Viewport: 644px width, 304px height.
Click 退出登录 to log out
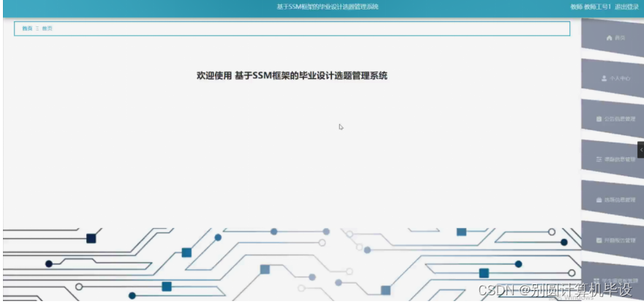(626, 7)
